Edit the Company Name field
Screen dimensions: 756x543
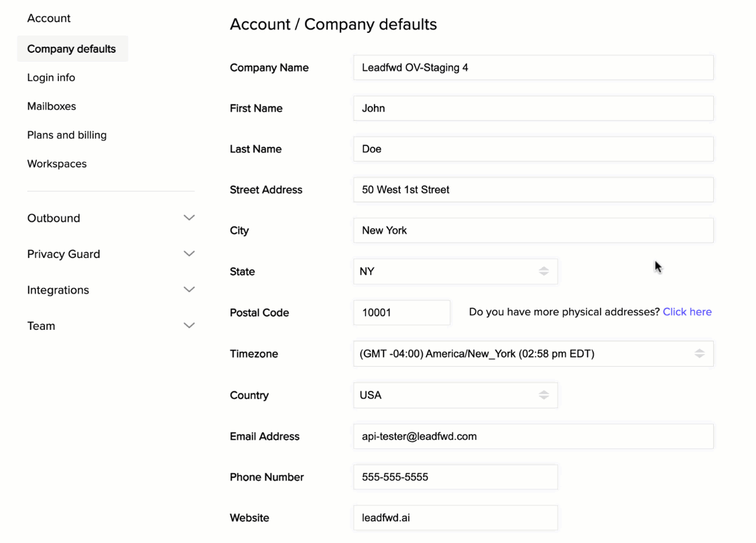point(533,67)
